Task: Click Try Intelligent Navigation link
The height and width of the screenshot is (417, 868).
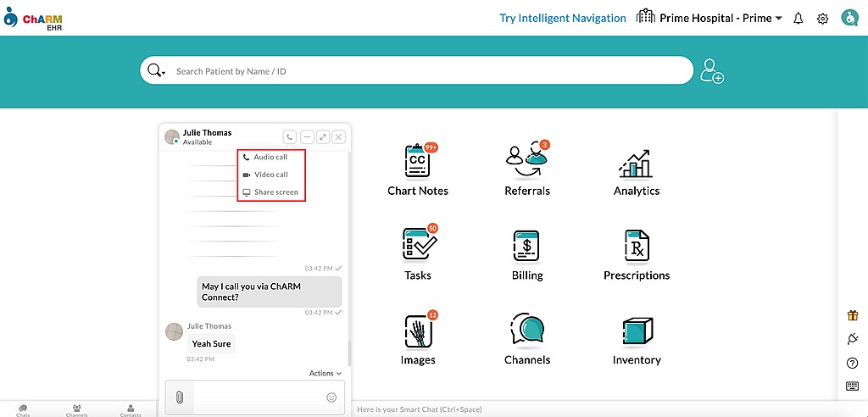Action: coord(562,18)
